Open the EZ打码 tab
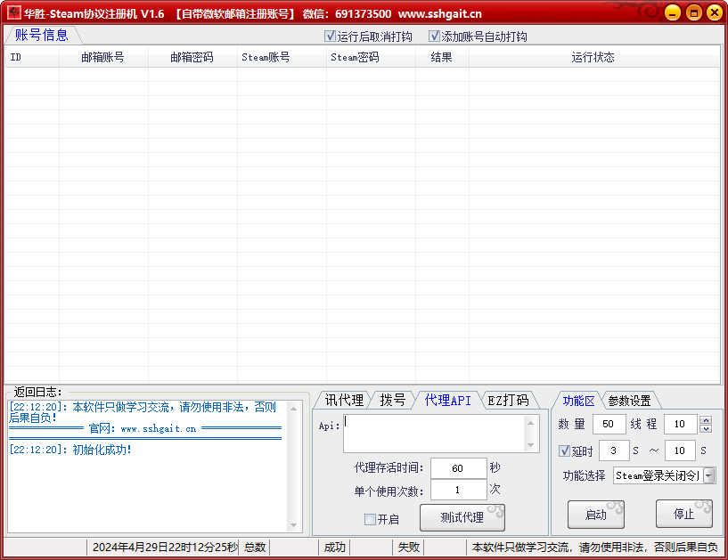The width and height of the screenshot is (728, 560). [x=506, y=400]
